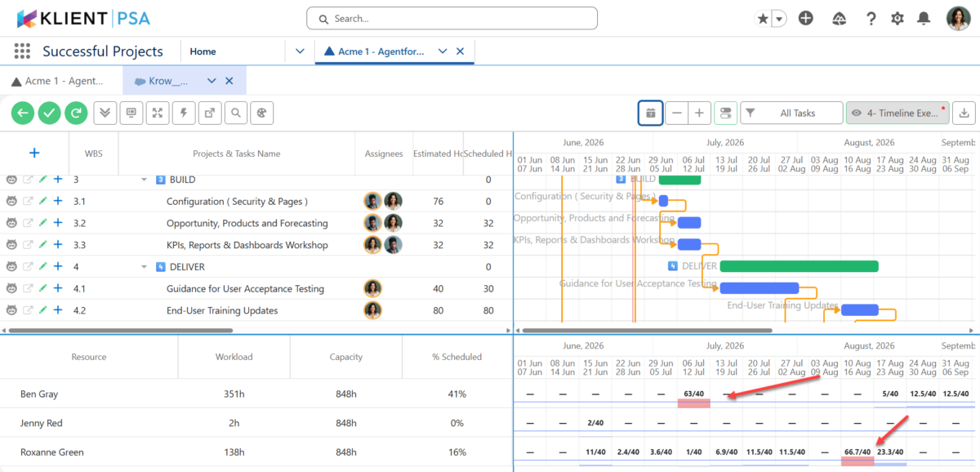Click the magnifier search icon in Gantt toolbar
Viewport: 980px width, 472px height.
coord(235,113)
